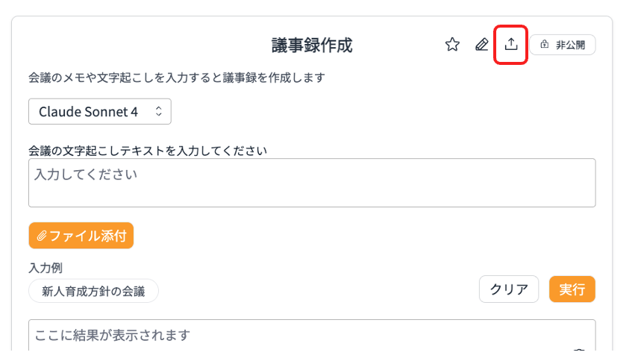Image resolution: width=638 pixels, height=364 pixels.
Task: Click the クリア button
Action: click(x=509, y=289)
